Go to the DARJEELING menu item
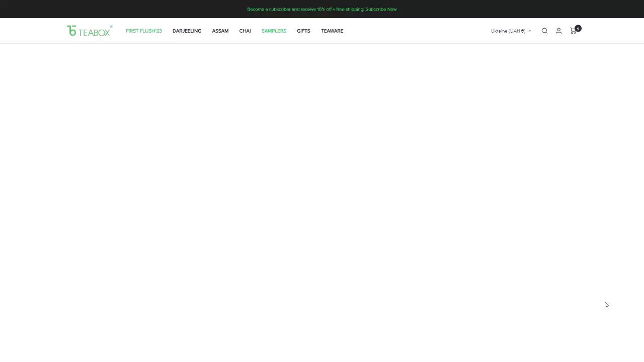 (x=187, y=31)
